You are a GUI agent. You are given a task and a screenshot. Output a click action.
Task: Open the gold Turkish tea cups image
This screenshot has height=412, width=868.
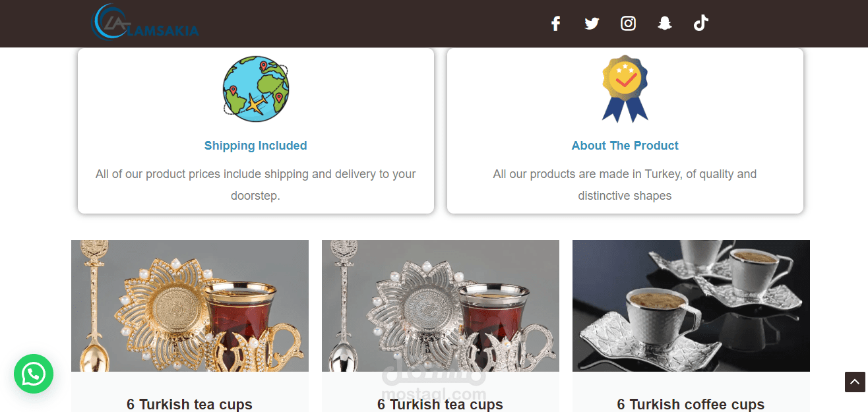tap(190, 306)
